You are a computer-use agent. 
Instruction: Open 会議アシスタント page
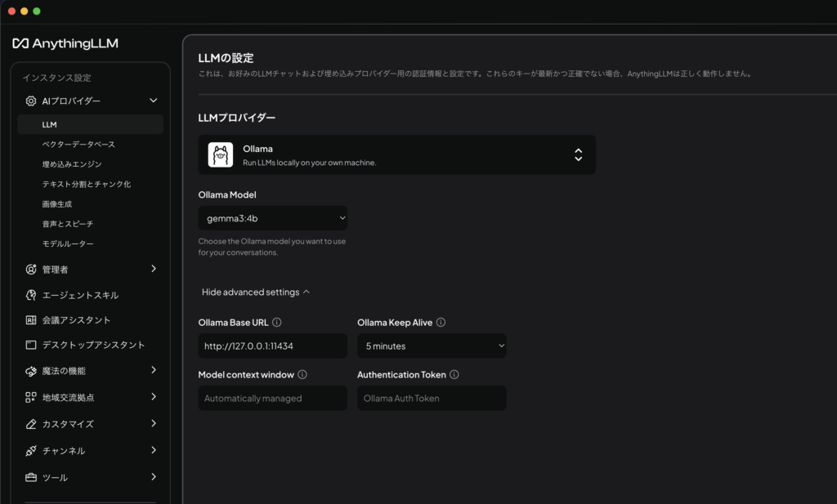76,320
